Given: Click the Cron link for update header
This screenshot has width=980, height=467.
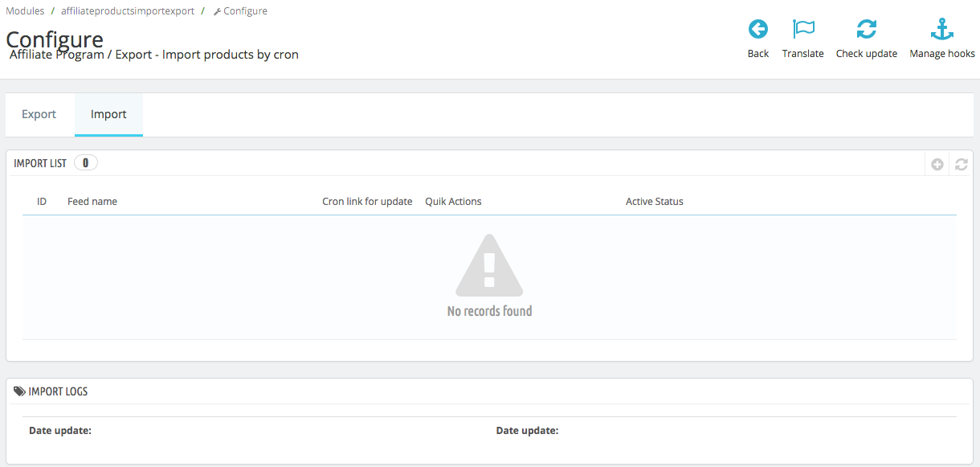Looking at the screenshot, I should coord(367,202).
